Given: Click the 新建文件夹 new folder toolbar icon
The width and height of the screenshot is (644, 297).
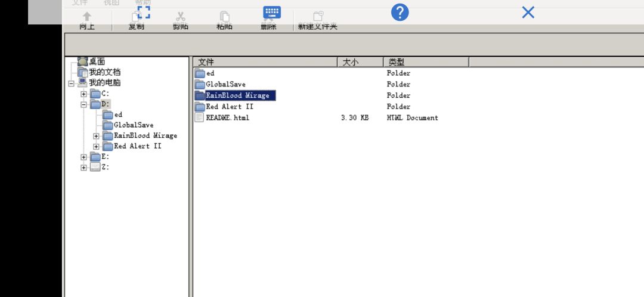Looking at the screenshot, I should pyautogui.click(x=318, y=17).
